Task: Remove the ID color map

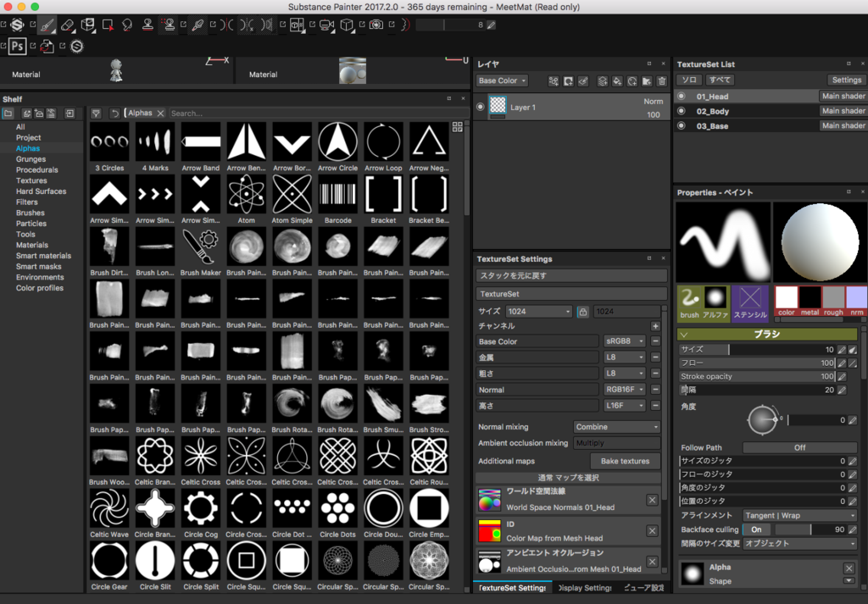Action: (652, 531)
